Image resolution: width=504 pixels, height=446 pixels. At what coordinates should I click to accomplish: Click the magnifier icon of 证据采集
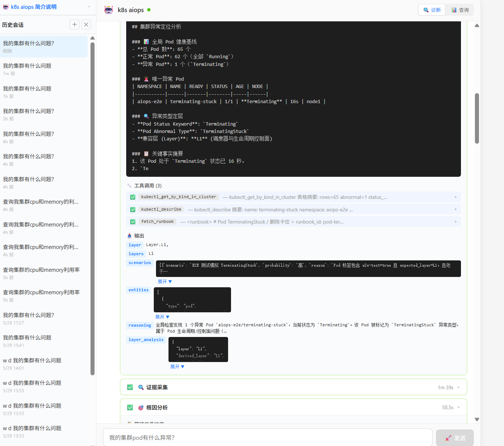(141, 387)
